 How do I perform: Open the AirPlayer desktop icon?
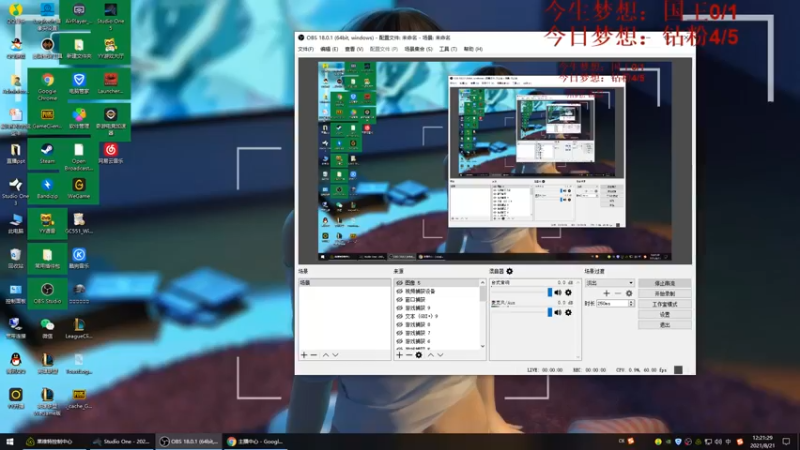point(79,14)
